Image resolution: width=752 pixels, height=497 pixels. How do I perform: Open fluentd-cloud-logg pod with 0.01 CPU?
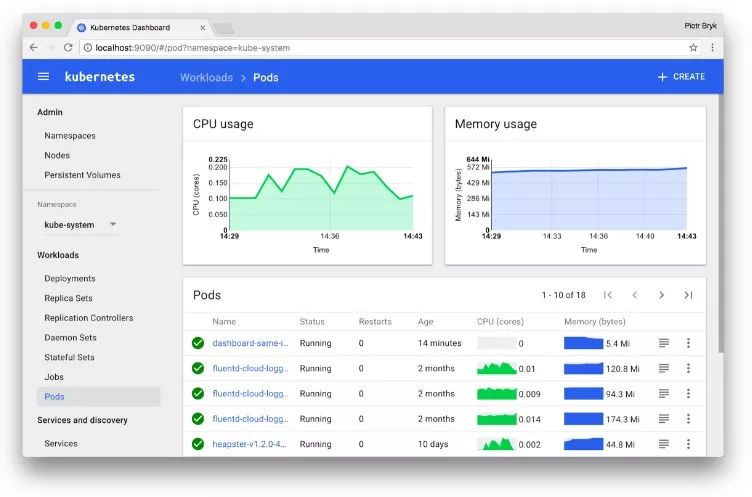coord(250,368)
